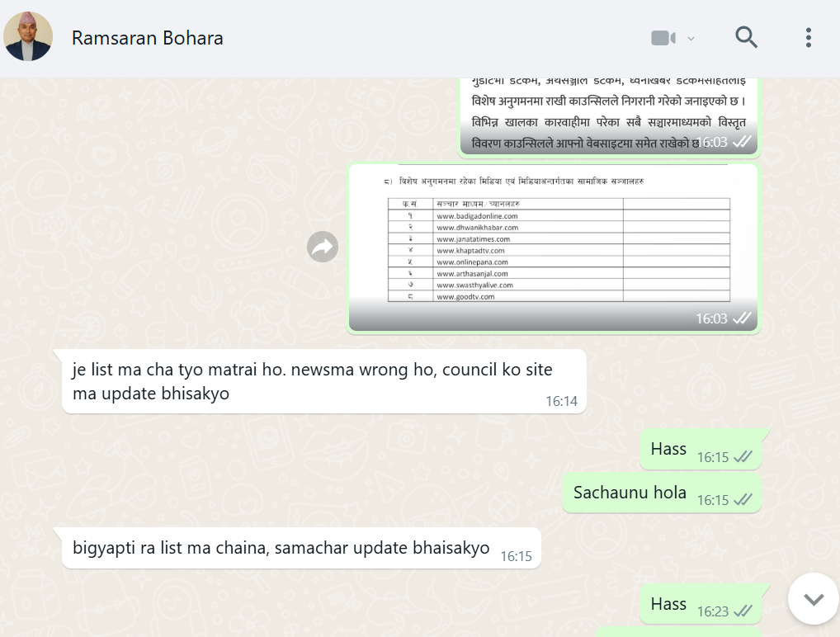The width and height of the screenshot is (840, 637).
Task: Click double-check ticks on 16:23 'Hass' message
Action: click(743, 611)
